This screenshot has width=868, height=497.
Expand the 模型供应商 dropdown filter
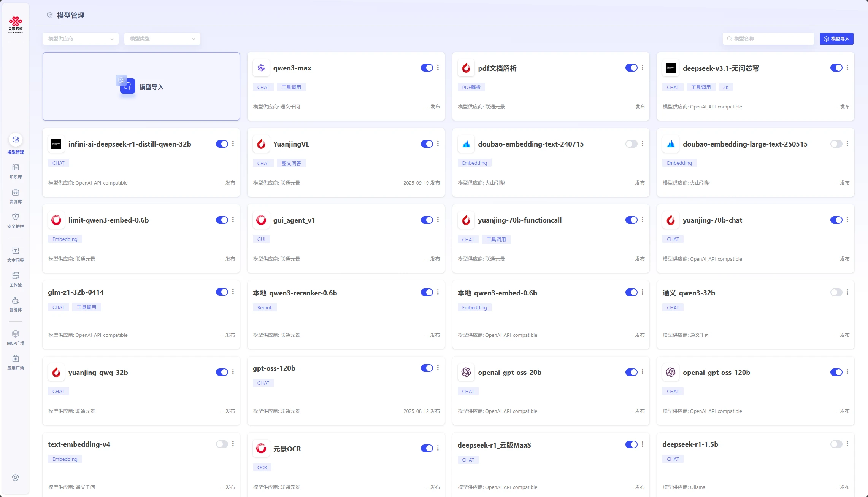81,38
